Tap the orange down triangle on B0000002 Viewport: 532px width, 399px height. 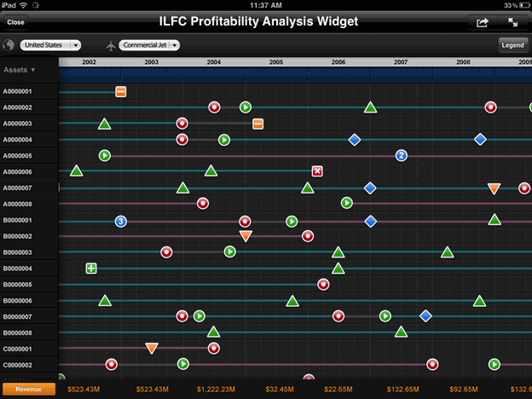(246, 236)
